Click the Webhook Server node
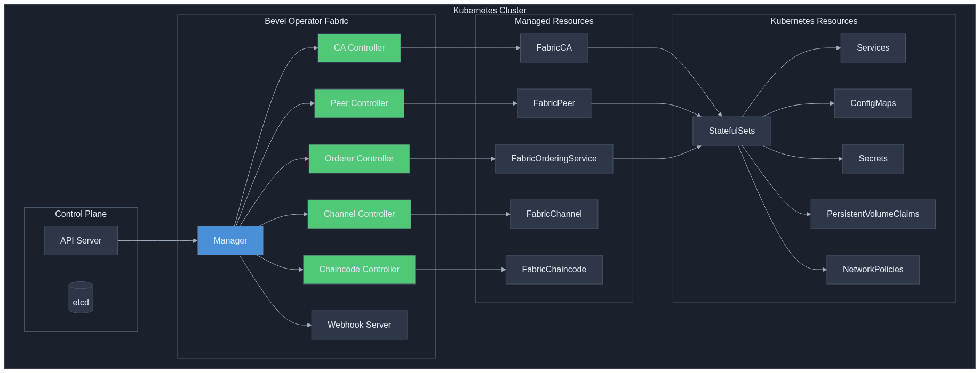Image resolution: width=980 pixels, height=373 pixels. (x=359, y=325)
